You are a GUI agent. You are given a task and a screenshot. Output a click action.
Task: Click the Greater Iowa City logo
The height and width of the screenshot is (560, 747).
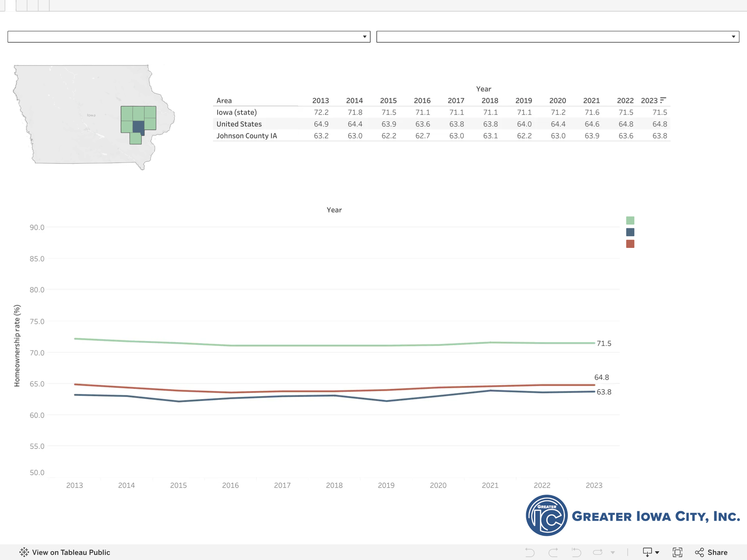[x=632, y=516]
